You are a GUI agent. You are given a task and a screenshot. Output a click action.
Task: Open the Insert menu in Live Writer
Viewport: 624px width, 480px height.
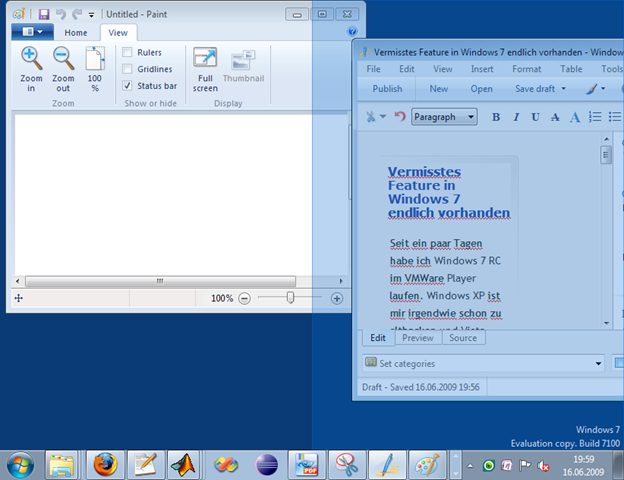coord(482,69)
